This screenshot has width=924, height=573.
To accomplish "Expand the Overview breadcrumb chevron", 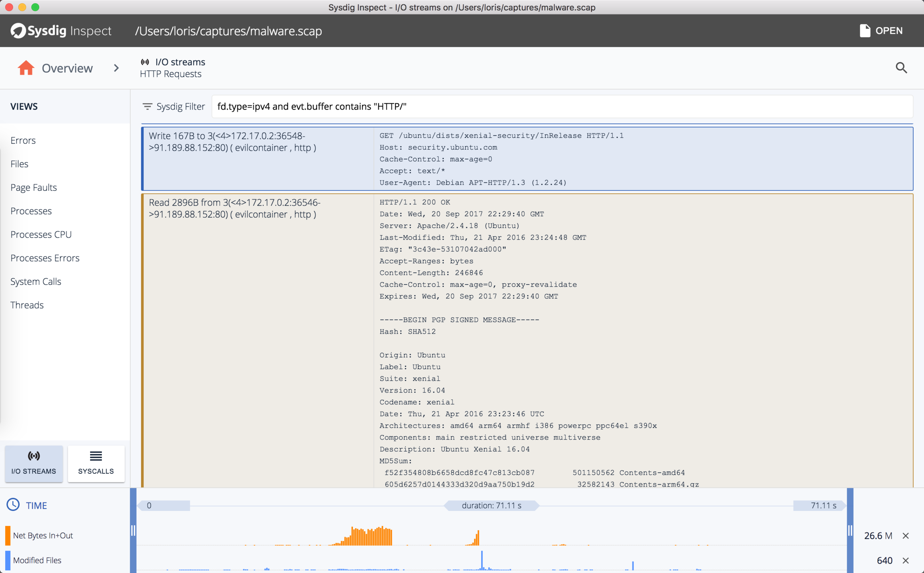I will tap(116, 68).
